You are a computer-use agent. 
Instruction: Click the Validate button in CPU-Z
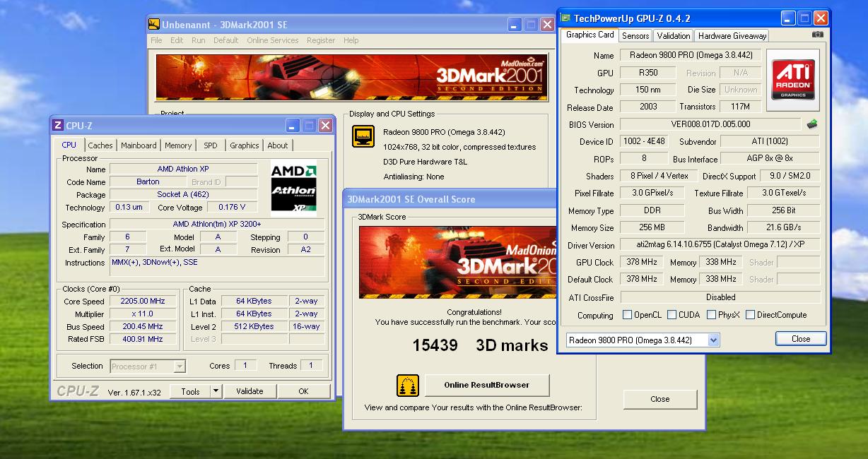click(250, 391)
